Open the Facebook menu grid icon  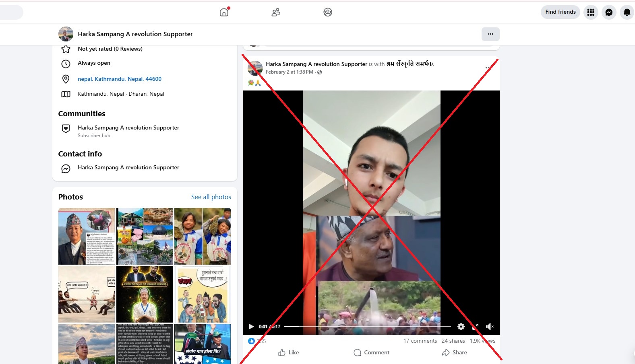click(591, 12)
